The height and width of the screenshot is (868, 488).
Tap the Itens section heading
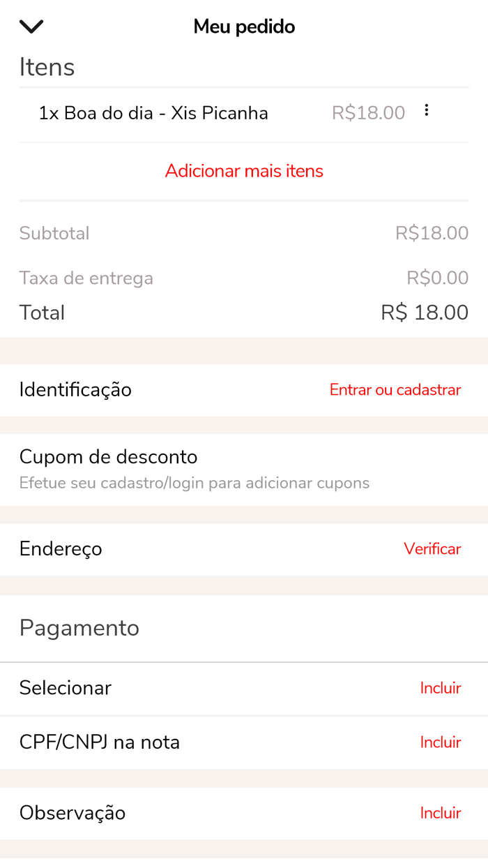tap(46, 66)
